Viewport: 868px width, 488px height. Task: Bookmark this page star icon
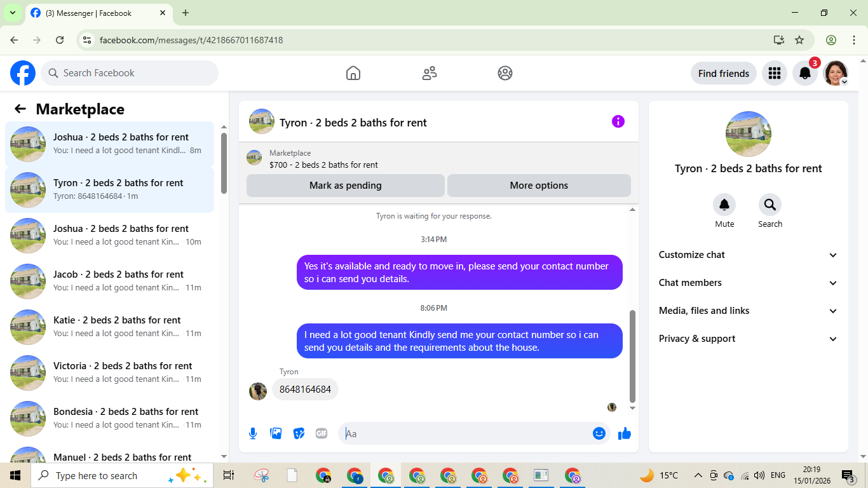pyautogui.click(x=799, y=40)
